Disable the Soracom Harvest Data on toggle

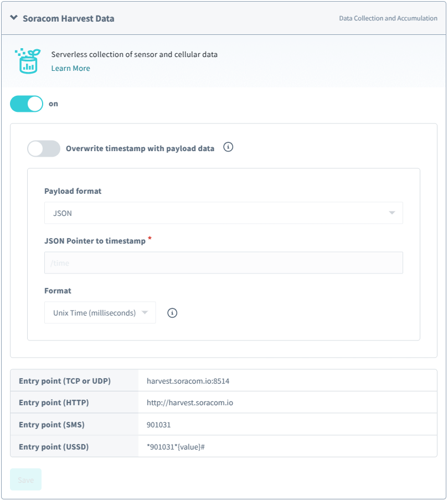click(25, 104)
